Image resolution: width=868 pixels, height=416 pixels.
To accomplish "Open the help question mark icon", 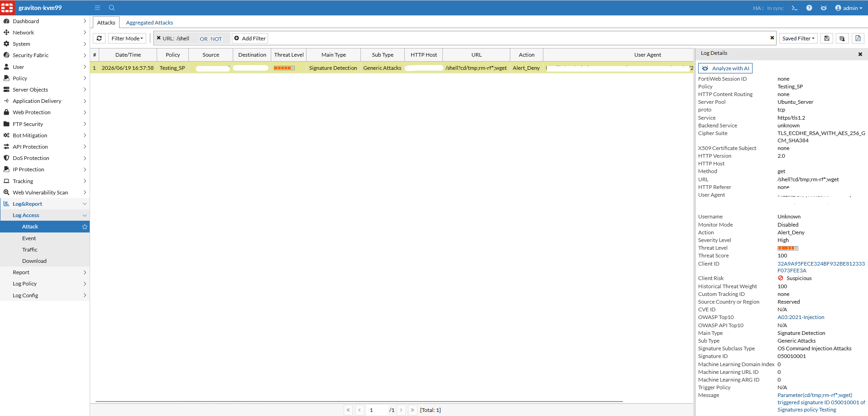I will point(809,8).
